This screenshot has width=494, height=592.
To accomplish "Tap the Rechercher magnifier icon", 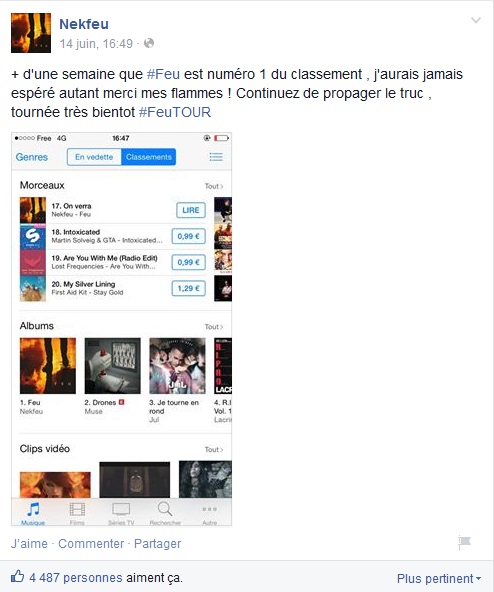I will [x=165, y=509].
